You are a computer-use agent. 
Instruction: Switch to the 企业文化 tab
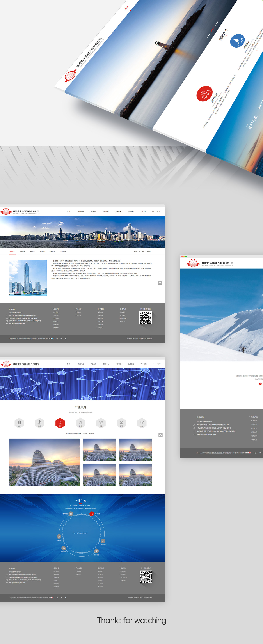click(x=43, y=251)
